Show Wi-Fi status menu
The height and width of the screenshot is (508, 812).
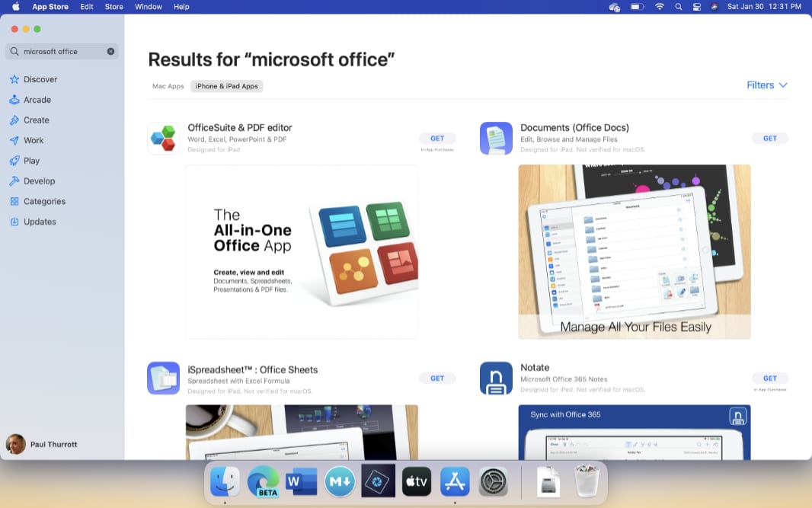(x=659, y=7)
